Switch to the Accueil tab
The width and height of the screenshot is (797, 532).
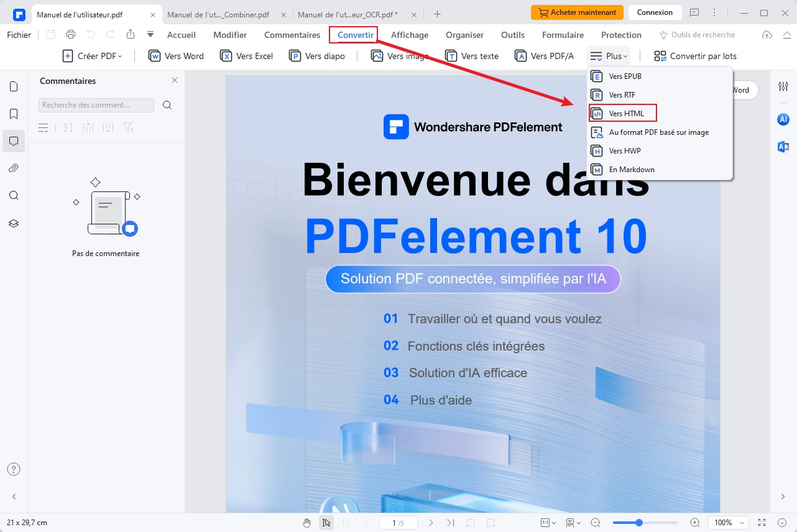coord(182,35)
